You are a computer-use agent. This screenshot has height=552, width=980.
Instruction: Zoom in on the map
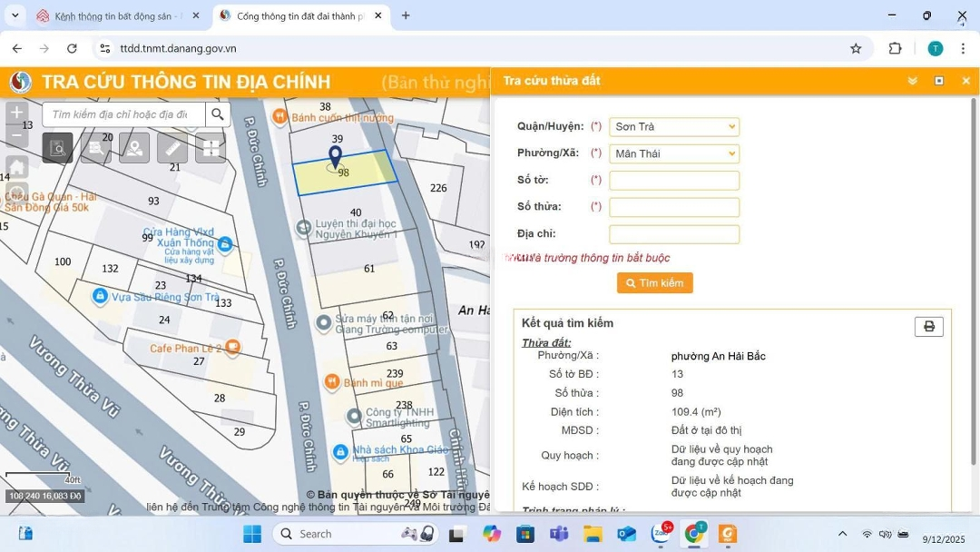[x=17, y=113]
